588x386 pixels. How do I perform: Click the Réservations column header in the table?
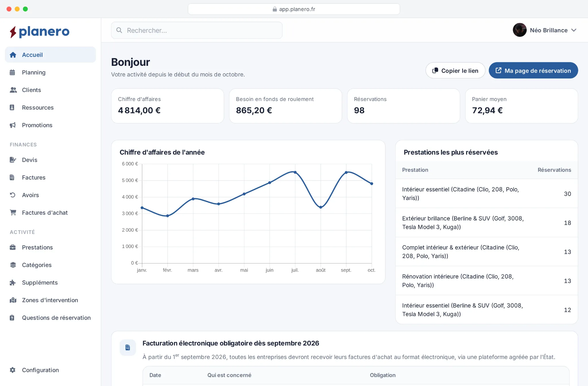(554, 170)
